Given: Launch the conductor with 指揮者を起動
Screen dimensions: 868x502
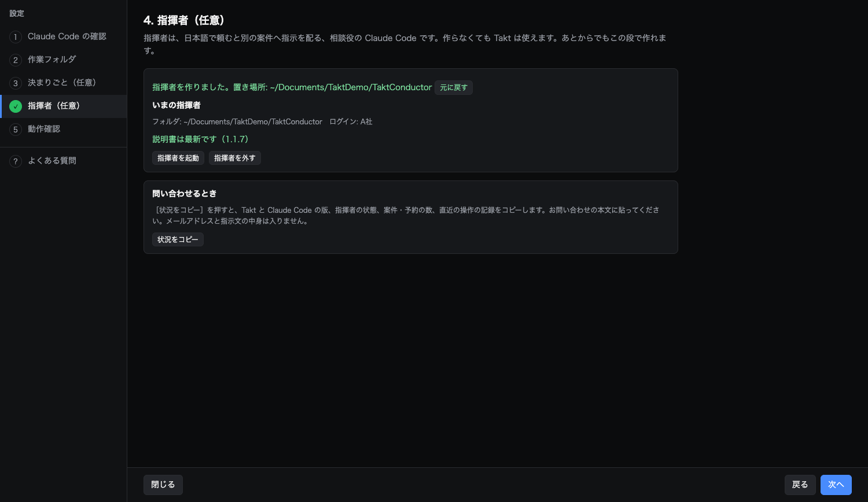Looking at the screenshot, I should 178,158.
